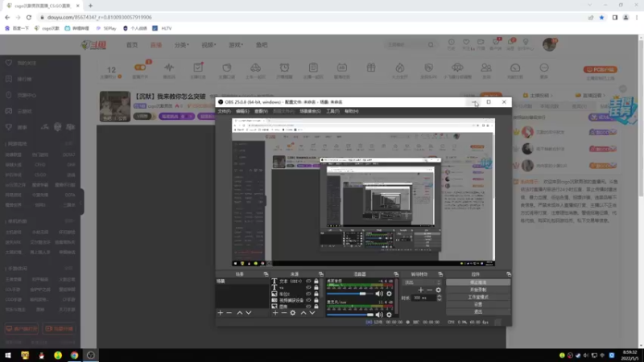Viewport: 644px width, 362px height.
Task: Click the alarm clock icon in streamer toolbar
Action: [284, 68]
